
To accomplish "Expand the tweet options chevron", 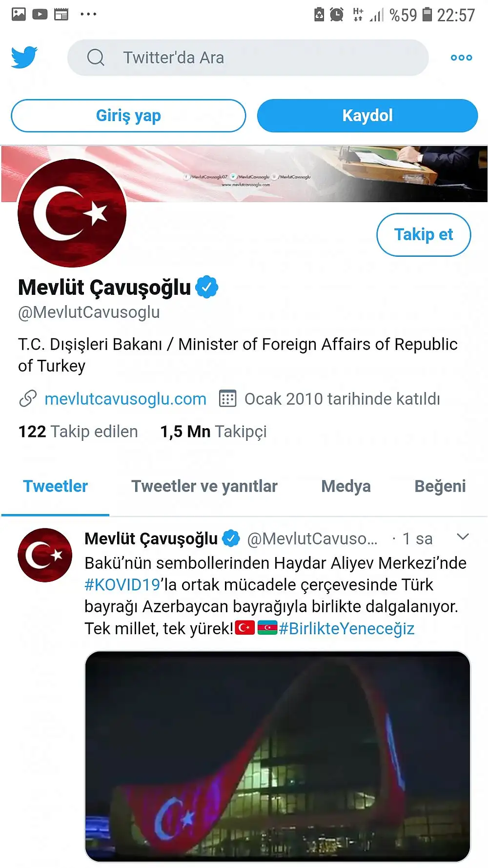I will [463, 537].
